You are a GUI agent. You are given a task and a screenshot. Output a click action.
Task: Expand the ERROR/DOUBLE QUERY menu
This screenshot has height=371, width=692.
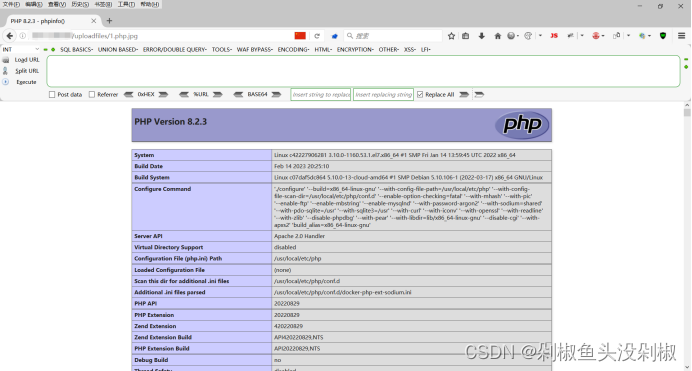tap(175, 49)
